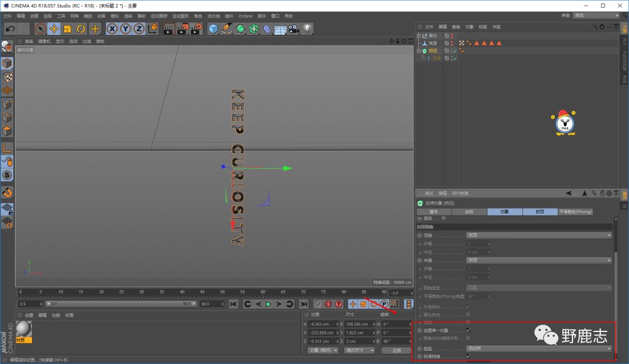The width and height of the screenshot is (629, 364).
Task: Click the Render to Picture Viewer clapperboard
Action: tap(182, 29)
